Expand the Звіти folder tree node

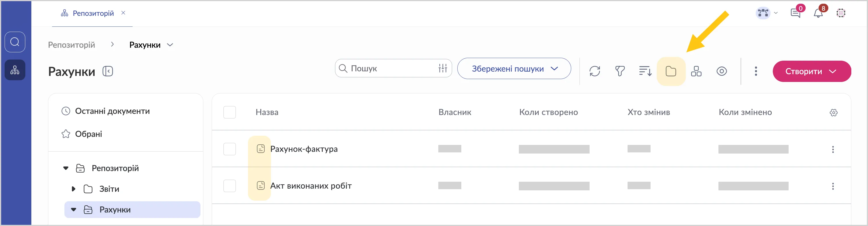73,189
